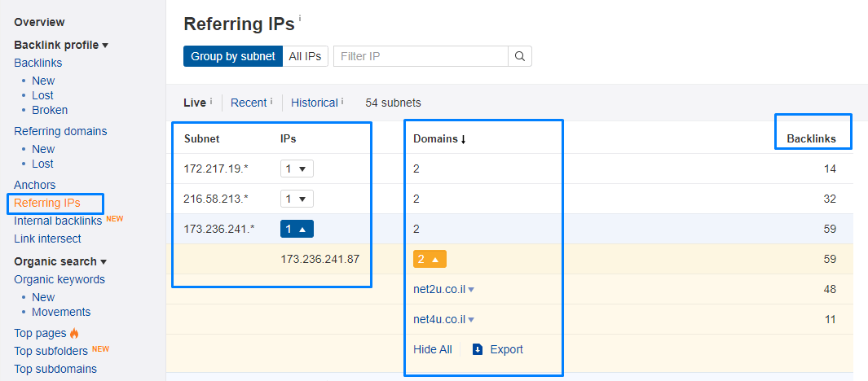Switch to All IPs view

tap(305, 56)
